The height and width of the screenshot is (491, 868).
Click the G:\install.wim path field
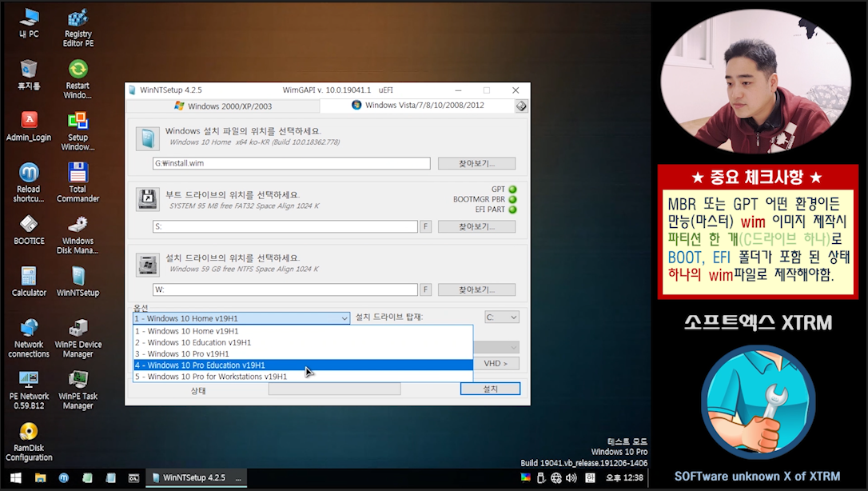point(291,163)
